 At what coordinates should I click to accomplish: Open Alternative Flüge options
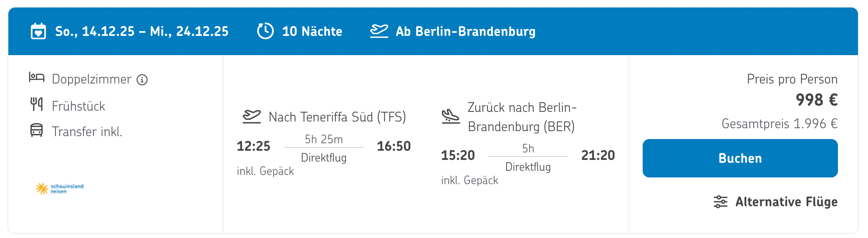click(x=786, y=202)
